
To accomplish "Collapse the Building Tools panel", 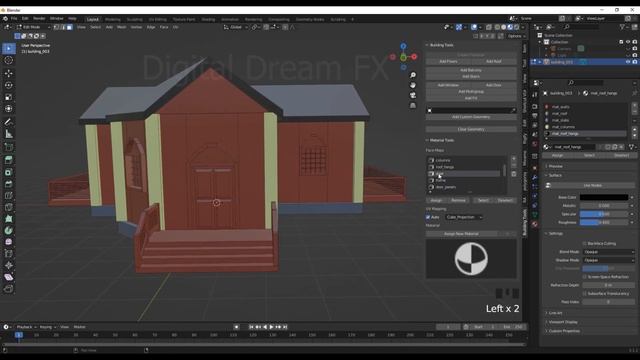I will click(427, 45).
